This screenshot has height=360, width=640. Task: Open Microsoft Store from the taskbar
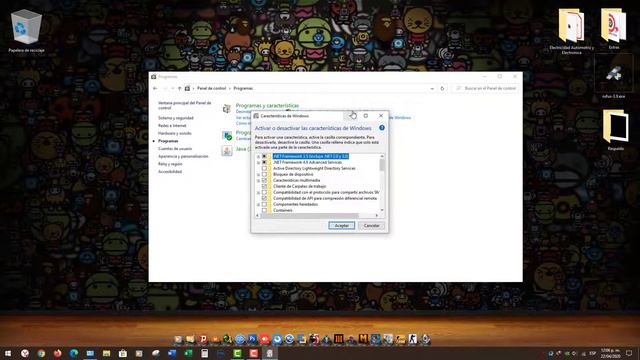pyautogui.click(x=123, y=353)
